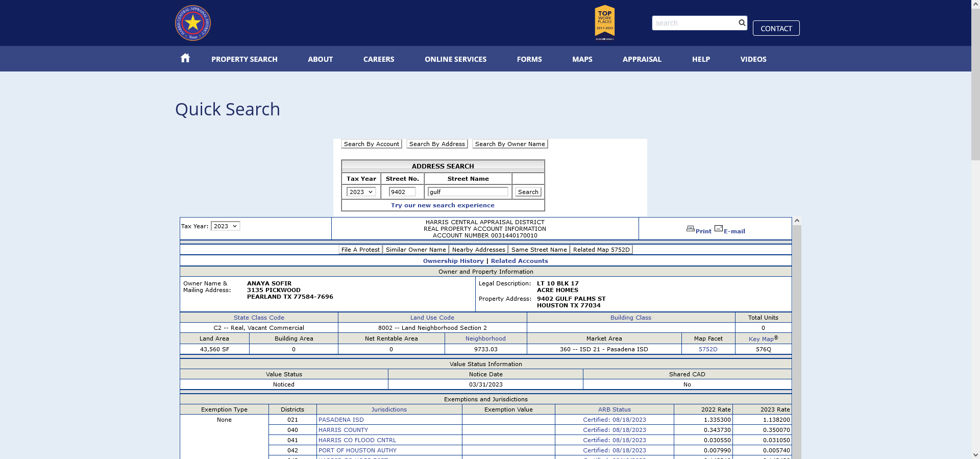Image resolution: width=980 pixels, height=459 pixels.
Task: Click the E-mail envelope icon link
Action: click(x=730, y=230)
